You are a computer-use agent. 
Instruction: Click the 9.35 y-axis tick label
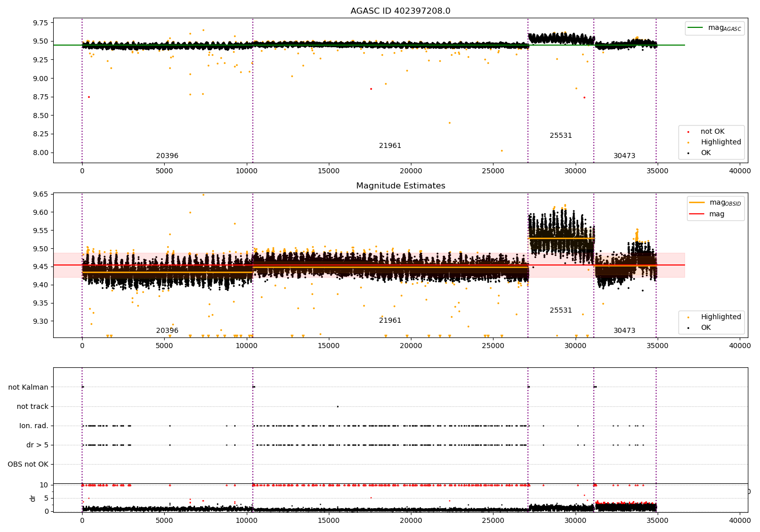point(40,303)
